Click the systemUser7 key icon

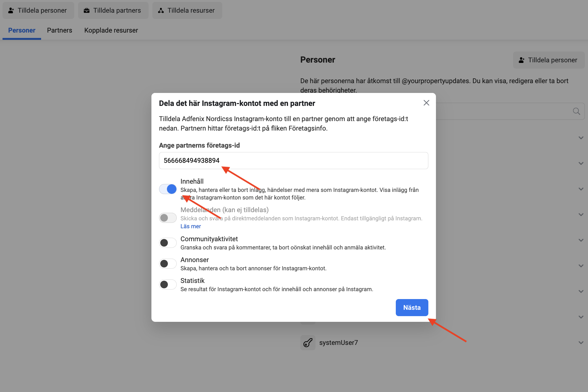tap(308, 343)
